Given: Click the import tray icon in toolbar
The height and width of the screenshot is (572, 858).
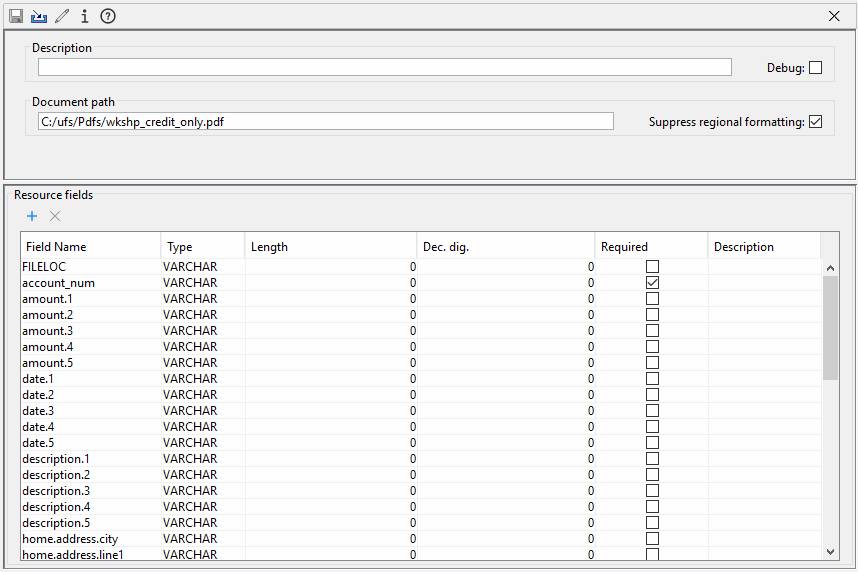Looking at the screenshot, I should tap(39, 16).
